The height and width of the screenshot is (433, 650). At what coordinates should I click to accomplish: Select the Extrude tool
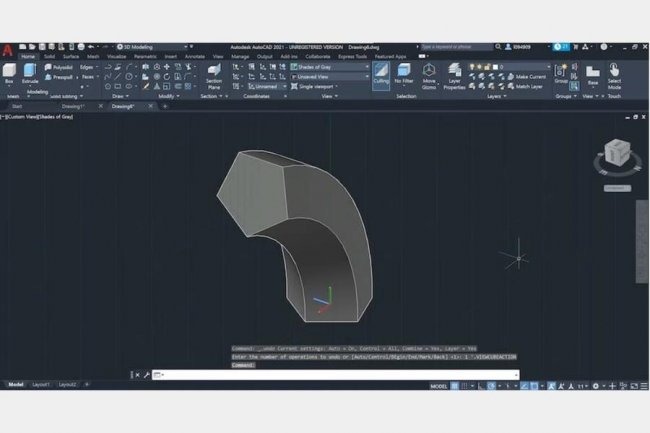coord(30,73)
